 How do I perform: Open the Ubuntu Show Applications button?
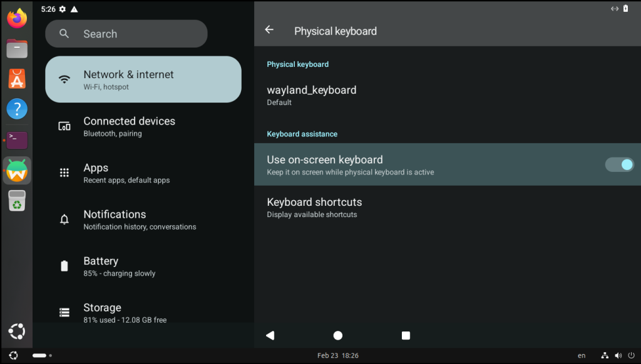coord(17,331)
